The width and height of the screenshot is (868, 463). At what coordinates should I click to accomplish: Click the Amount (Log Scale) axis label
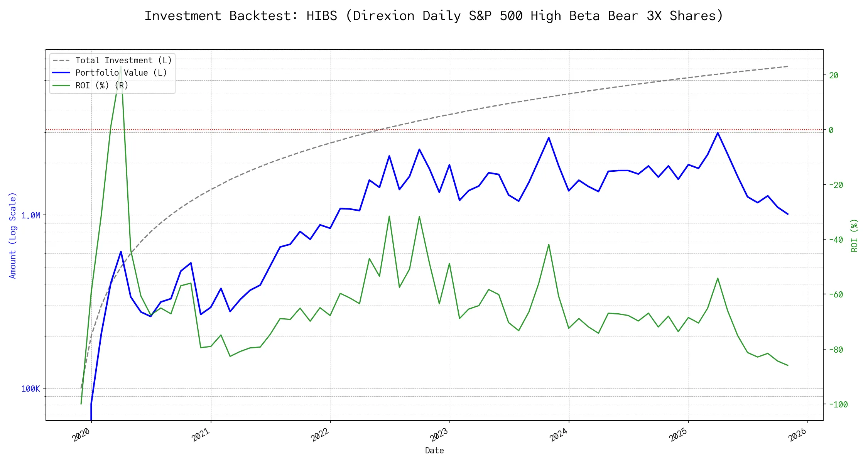[13, 235]
